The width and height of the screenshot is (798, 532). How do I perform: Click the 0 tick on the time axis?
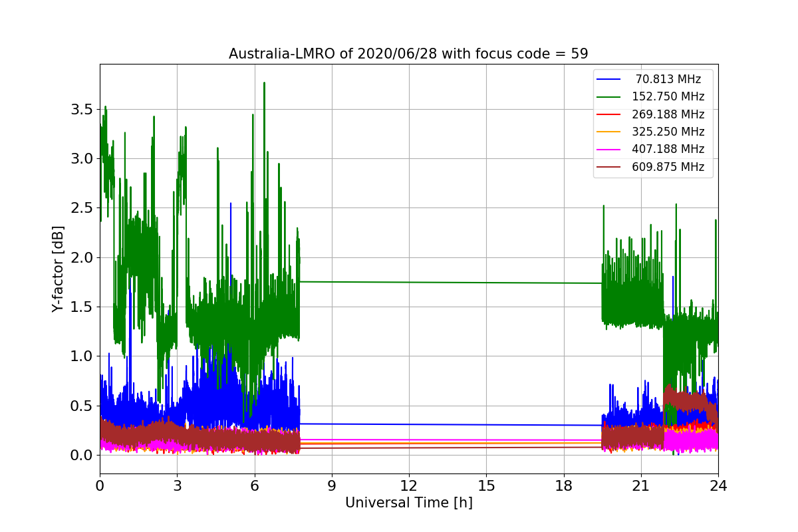click(100, 485)
